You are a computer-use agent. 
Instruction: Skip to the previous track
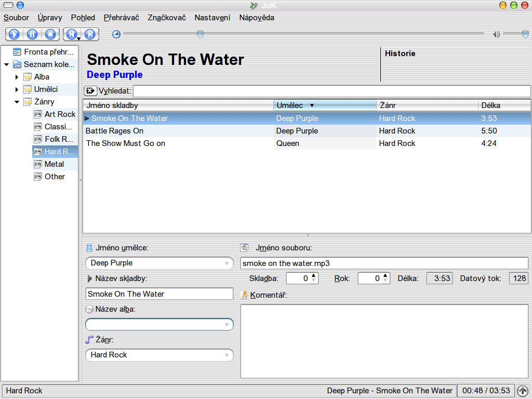pyautogui.click(x=72, y=34)
